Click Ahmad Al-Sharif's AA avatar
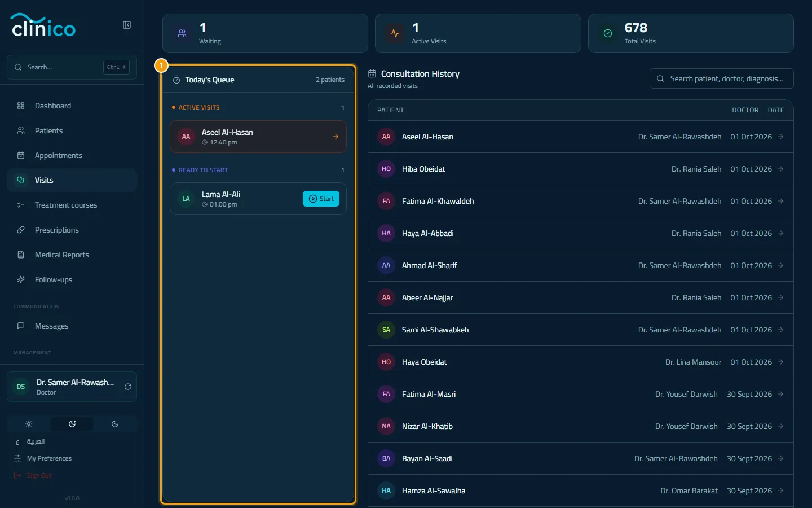This screenshot has width=812, height=508. (x=386, y=265)
